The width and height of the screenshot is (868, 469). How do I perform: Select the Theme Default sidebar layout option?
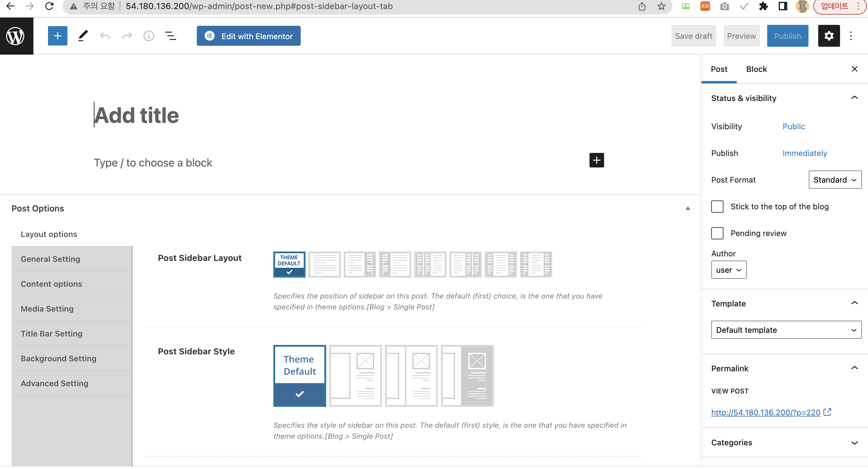[289, 265]
